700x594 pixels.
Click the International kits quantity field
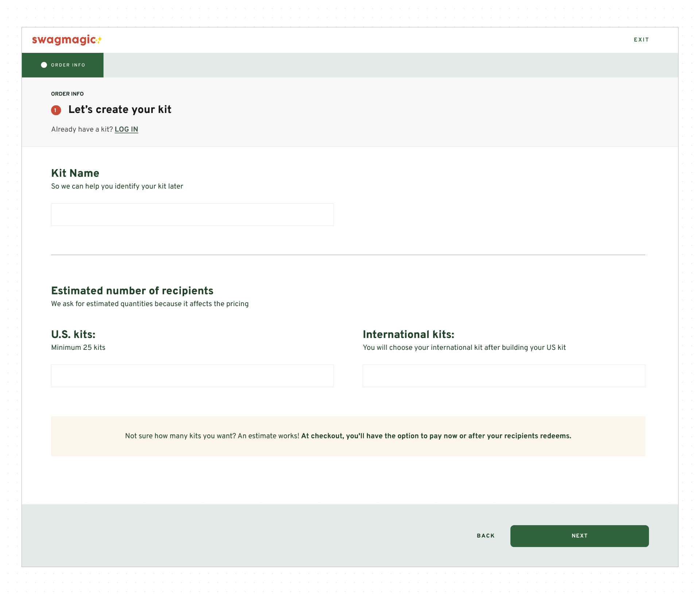point(503,376)
